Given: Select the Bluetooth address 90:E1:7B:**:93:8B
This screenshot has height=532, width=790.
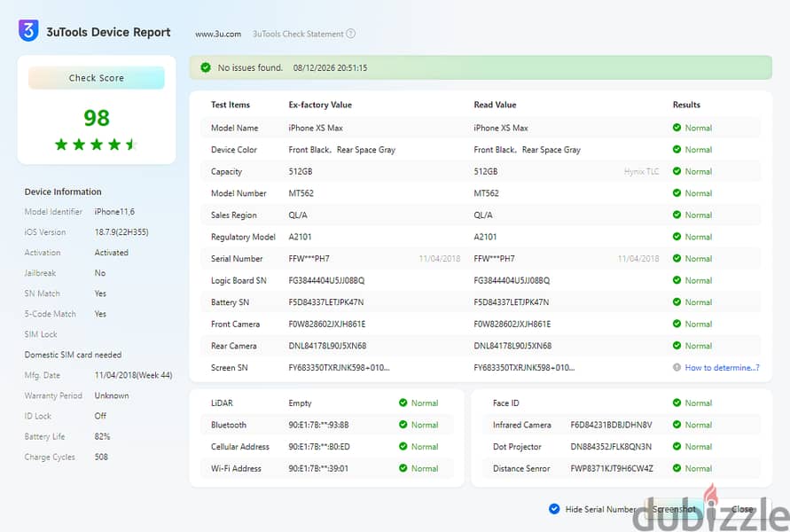Looking at the screenshot, I should click(x=318, y=425).
